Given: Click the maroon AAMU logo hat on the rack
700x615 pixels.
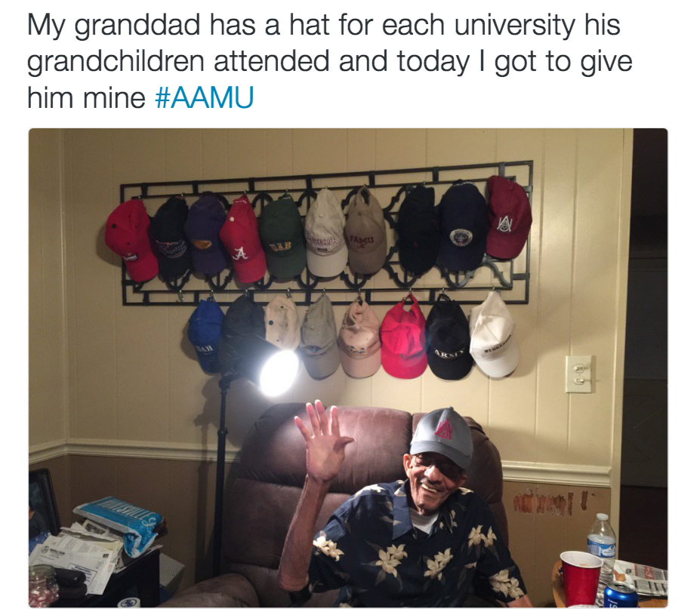Looking at the screenshot, I should [x=508, y=217].
